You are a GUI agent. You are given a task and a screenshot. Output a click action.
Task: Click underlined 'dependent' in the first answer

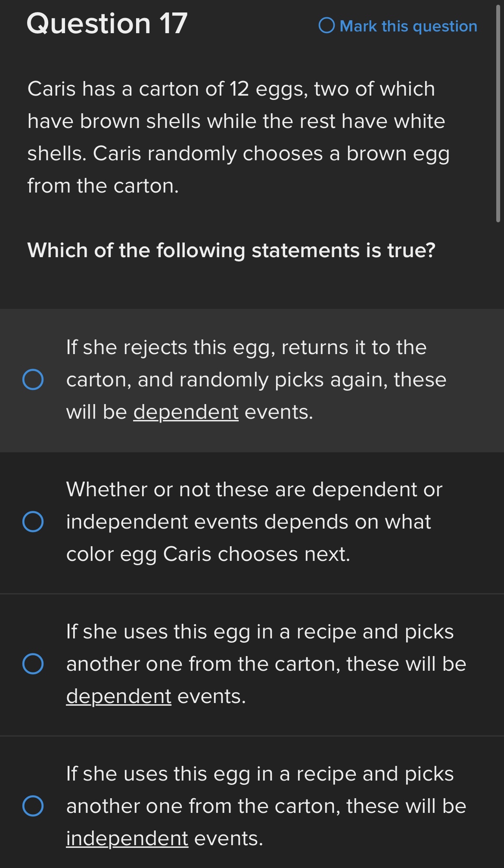pyautogui.click(x=186, y=412)
